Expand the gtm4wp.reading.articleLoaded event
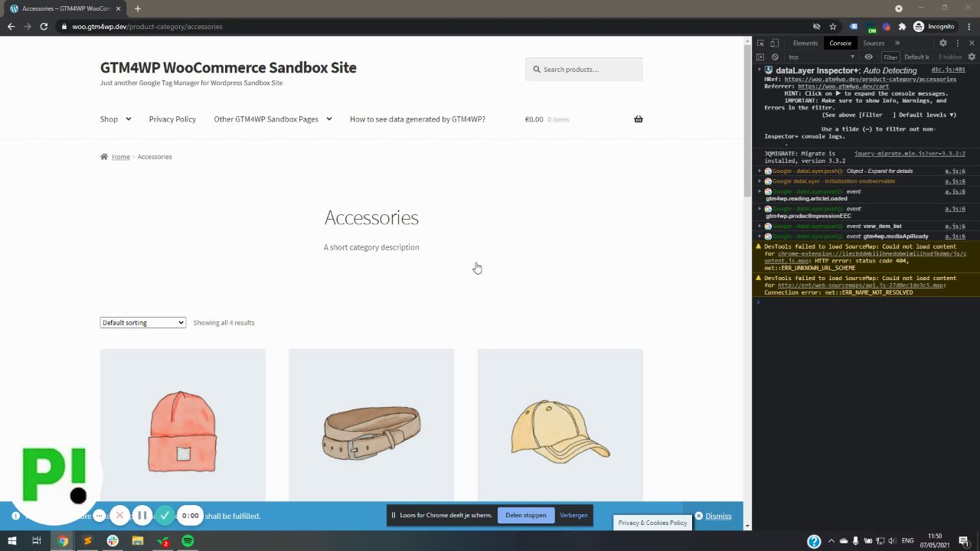The width and height of the screenshot is (980, 551). pyautogui.click(x=759, y=191)
